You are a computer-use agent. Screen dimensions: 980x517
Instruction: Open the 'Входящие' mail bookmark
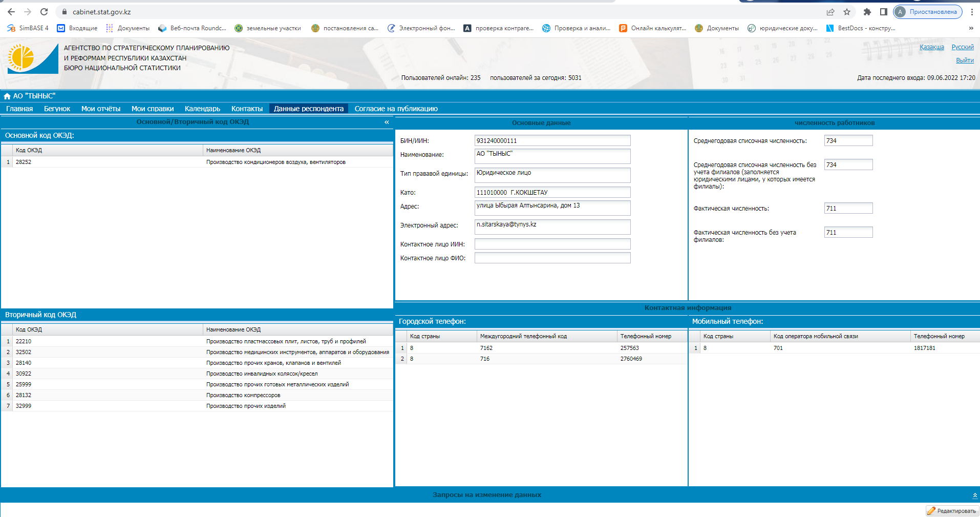tap(77, 28)
